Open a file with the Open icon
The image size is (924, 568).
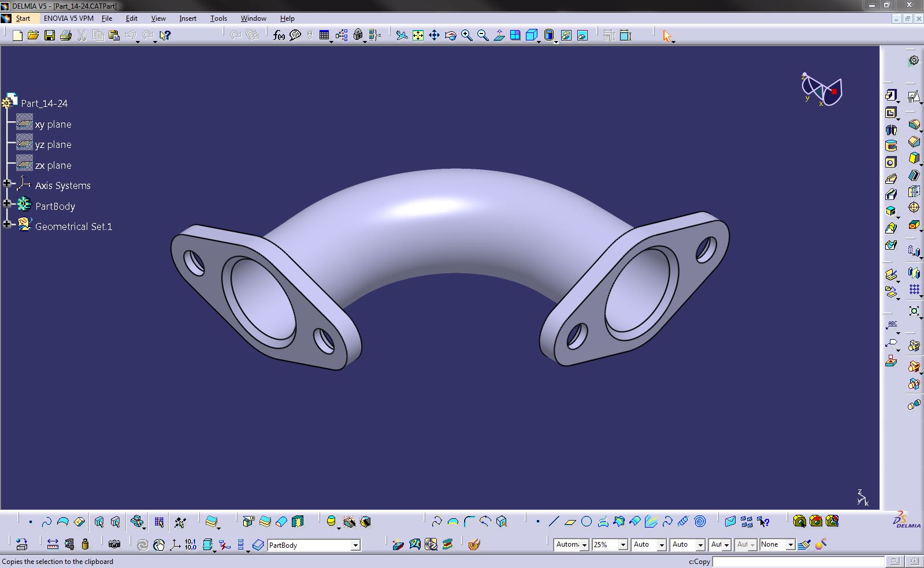pos(33,36)
